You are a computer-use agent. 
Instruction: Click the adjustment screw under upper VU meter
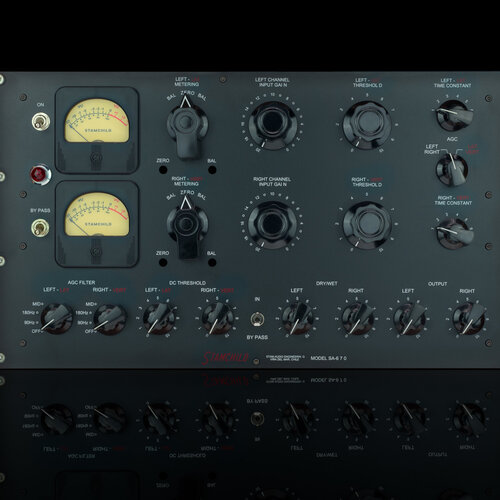pos(96,157)
